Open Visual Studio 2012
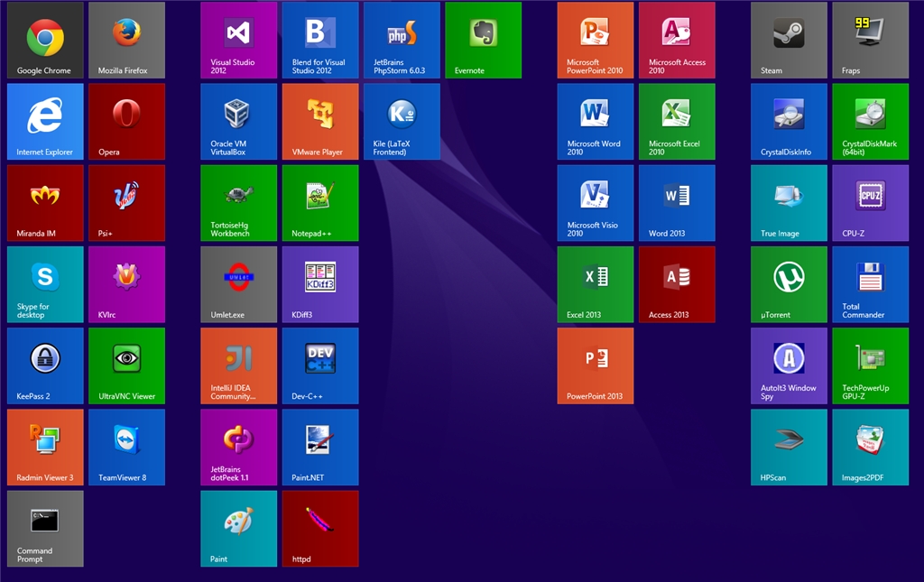This screenshot has width=924, height=582. pyautogui.click(x=238, y=40)
